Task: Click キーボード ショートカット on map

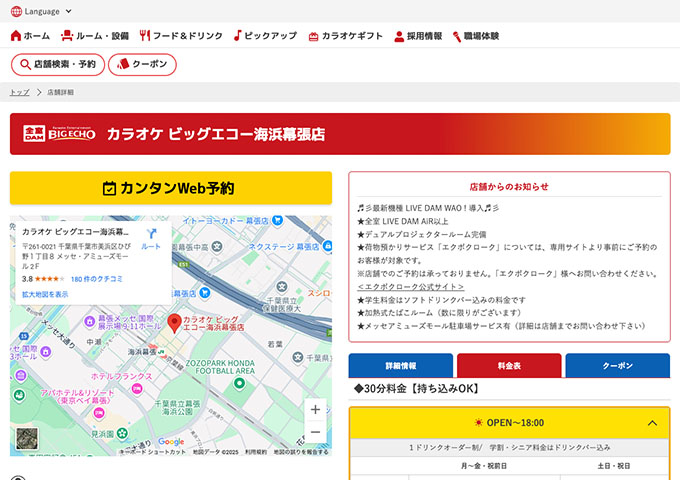Action: click(x=152, y=452)
